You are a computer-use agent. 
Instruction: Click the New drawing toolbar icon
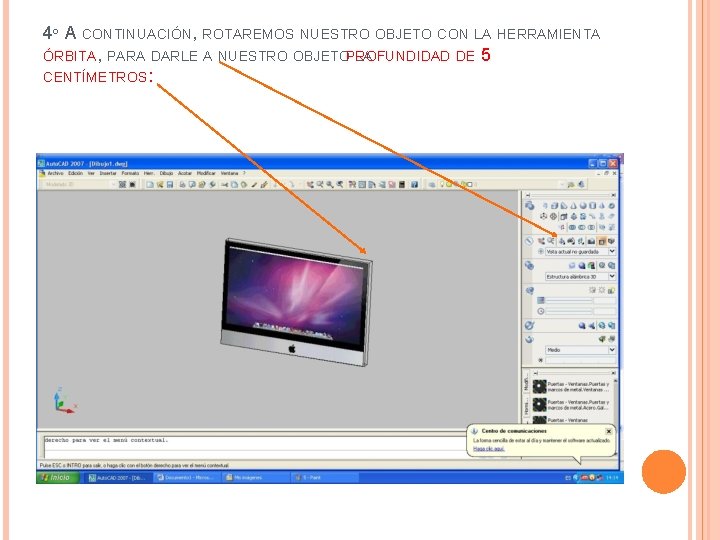[150, 184]
